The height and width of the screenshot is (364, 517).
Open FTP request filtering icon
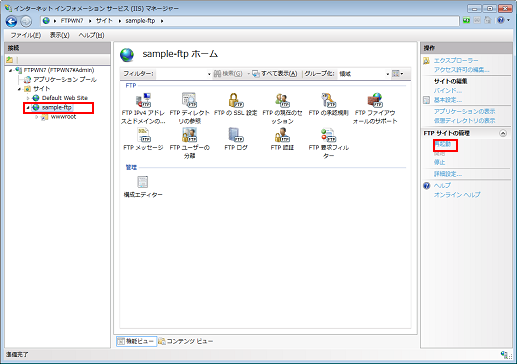(x=328, y=143)
